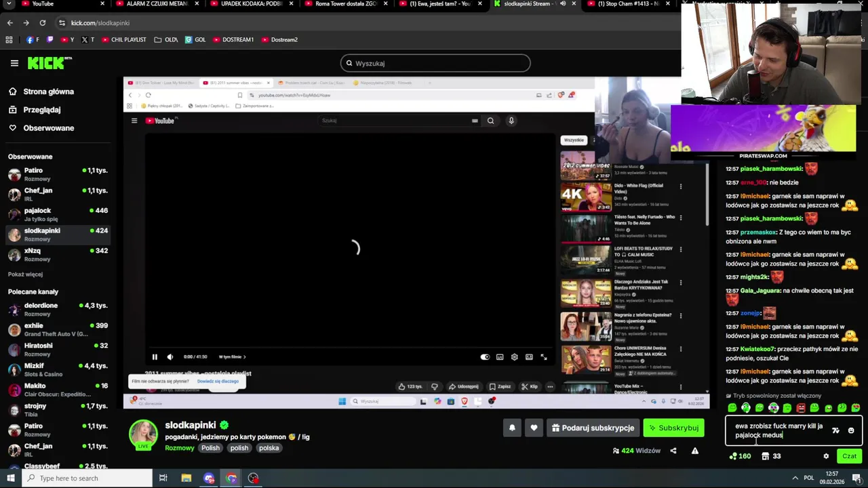Open Windows Start menu
The image size is (868, 488).
tap(12, 478)
